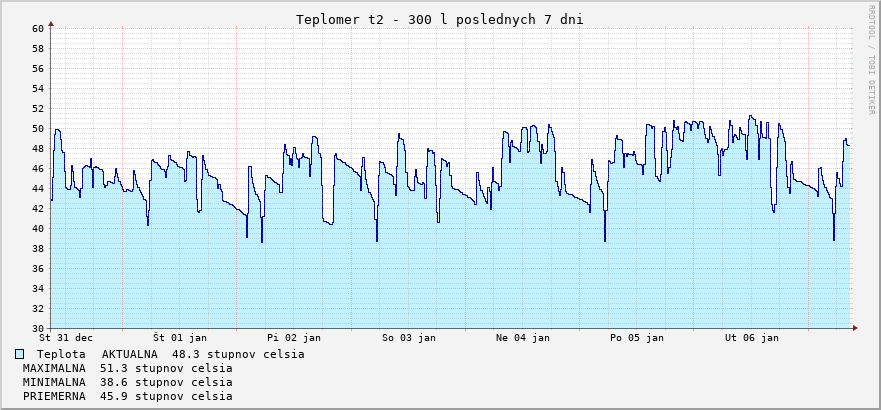
Task: Click the 40 value on the temperature axis
Action: coord(38,229)
